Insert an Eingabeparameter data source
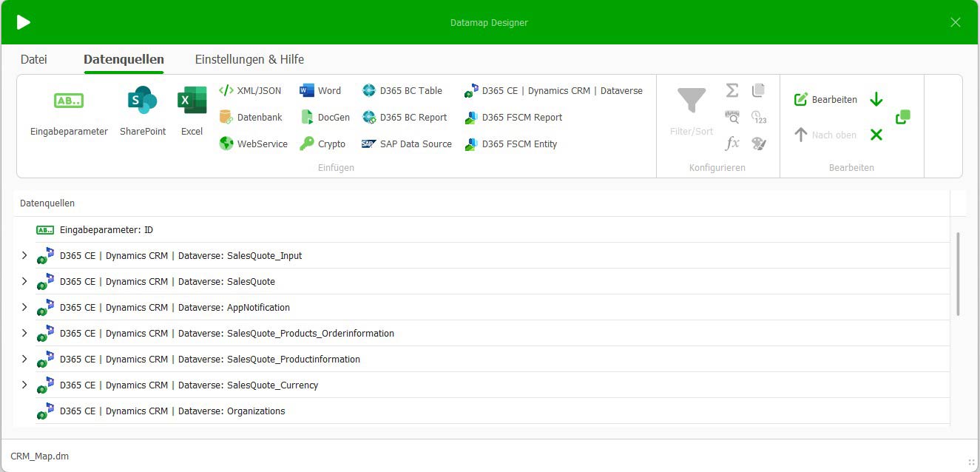This screenshot has height=472, width=980. pos(69,112)
